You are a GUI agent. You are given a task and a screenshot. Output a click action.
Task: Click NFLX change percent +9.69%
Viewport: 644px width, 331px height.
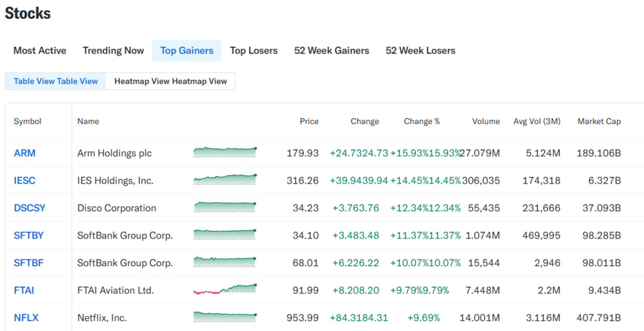point(423,318)
